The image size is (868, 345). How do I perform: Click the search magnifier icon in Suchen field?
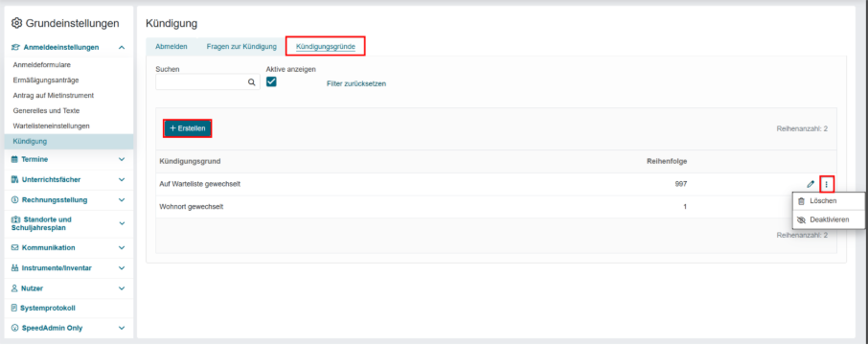point(251,82)
